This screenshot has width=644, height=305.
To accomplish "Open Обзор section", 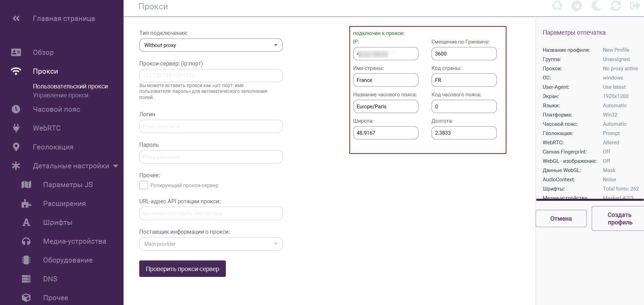I will click(43, 52).
